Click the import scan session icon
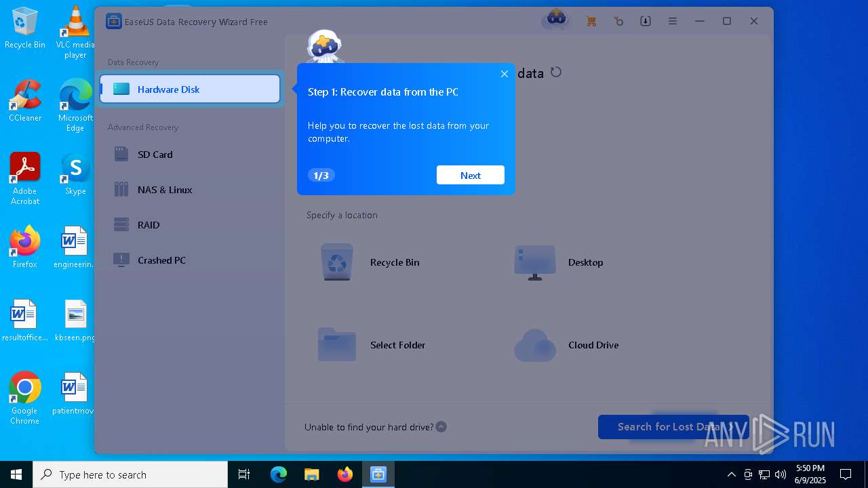 click(x=646, y=22)
